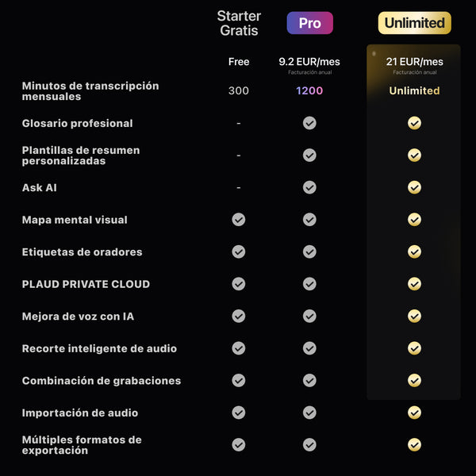Click Unlimited checkmark for Combinación de grabaciones
Viewport: 476px width, 476px height.
(x=414, y=380)
